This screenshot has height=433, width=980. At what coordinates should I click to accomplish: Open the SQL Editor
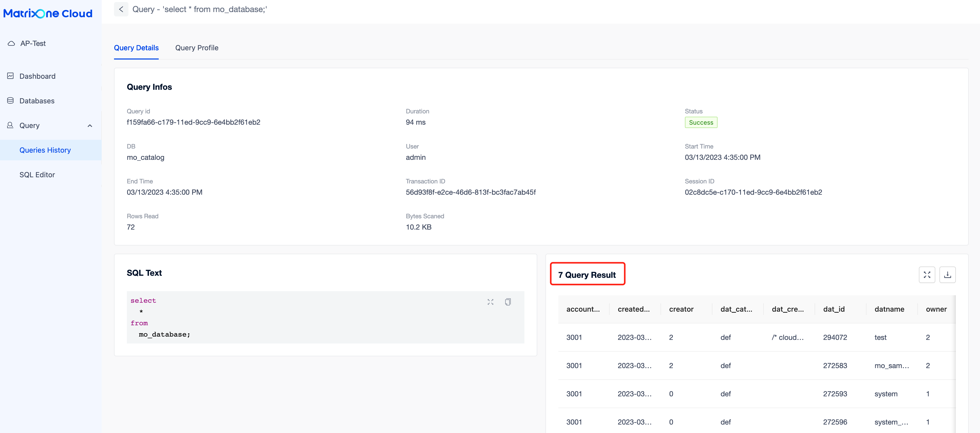(37, 174)
